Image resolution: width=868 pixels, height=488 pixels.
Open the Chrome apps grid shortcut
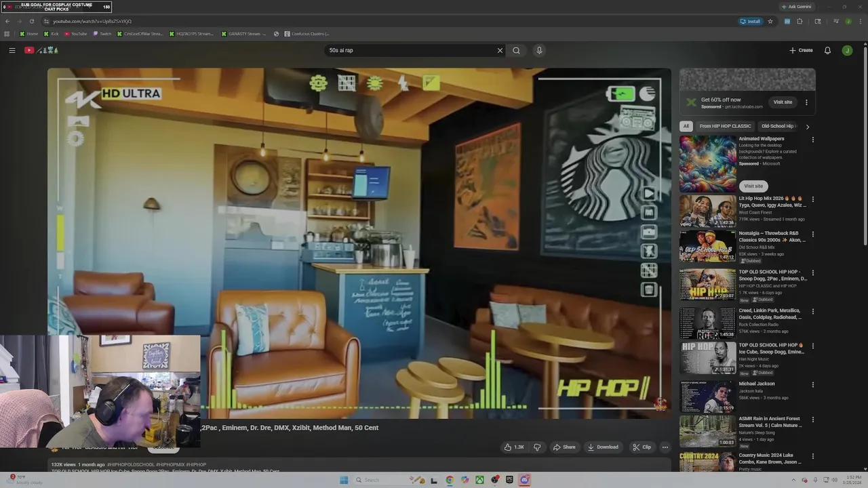7,33
